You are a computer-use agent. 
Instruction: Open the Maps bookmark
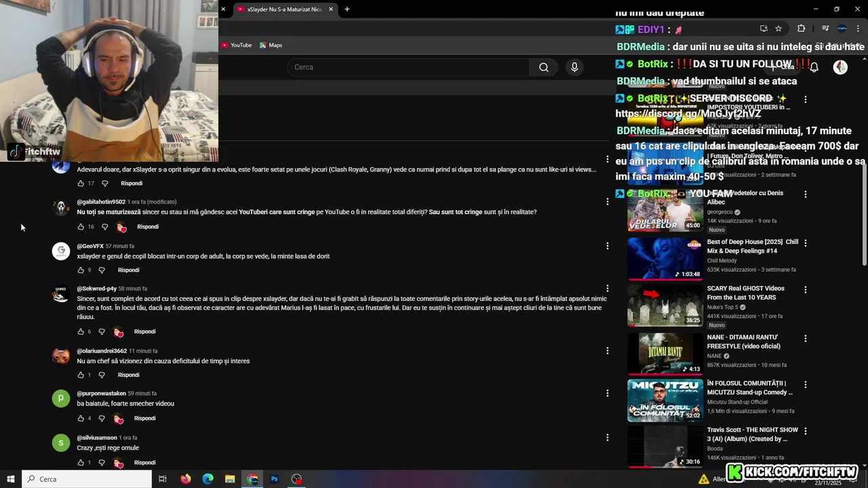coord(271,45)
